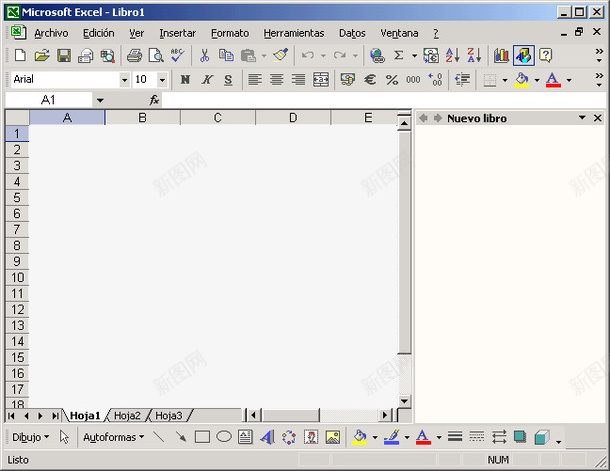Align cell text left
The height and width of the screenshot is (471, 610).
[x=255, y=80]
